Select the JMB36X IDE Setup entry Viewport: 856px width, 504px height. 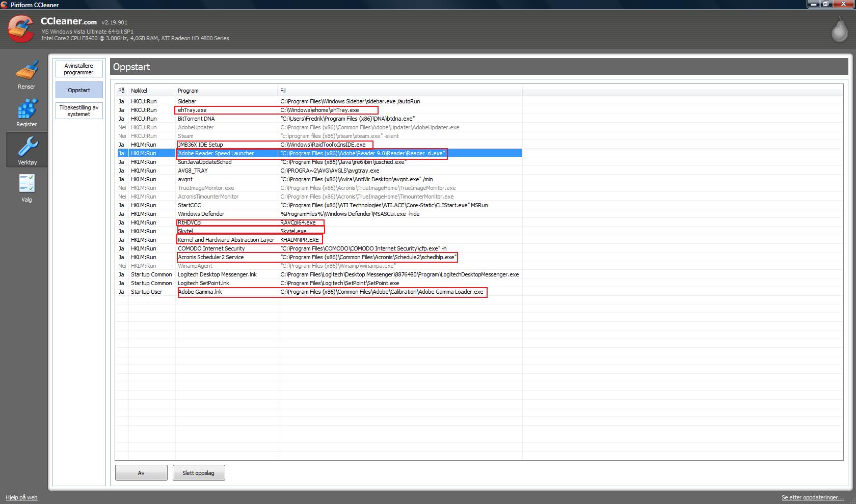319,145
